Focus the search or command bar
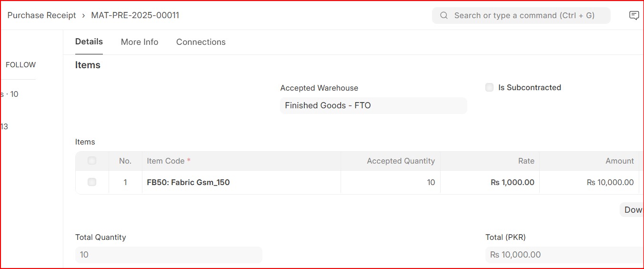644x269 pixels. pos(521,15)
